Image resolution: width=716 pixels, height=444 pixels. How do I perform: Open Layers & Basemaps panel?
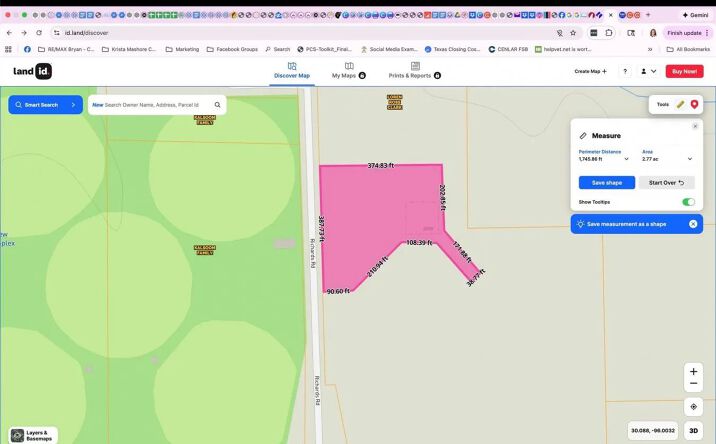(x=33, y=435)
